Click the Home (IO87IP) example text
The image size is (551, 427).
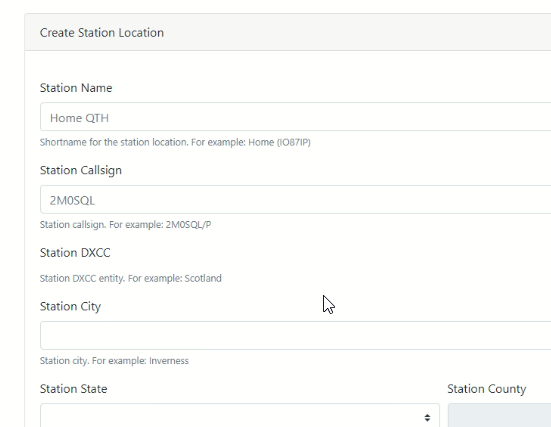[x=279, y=142]
